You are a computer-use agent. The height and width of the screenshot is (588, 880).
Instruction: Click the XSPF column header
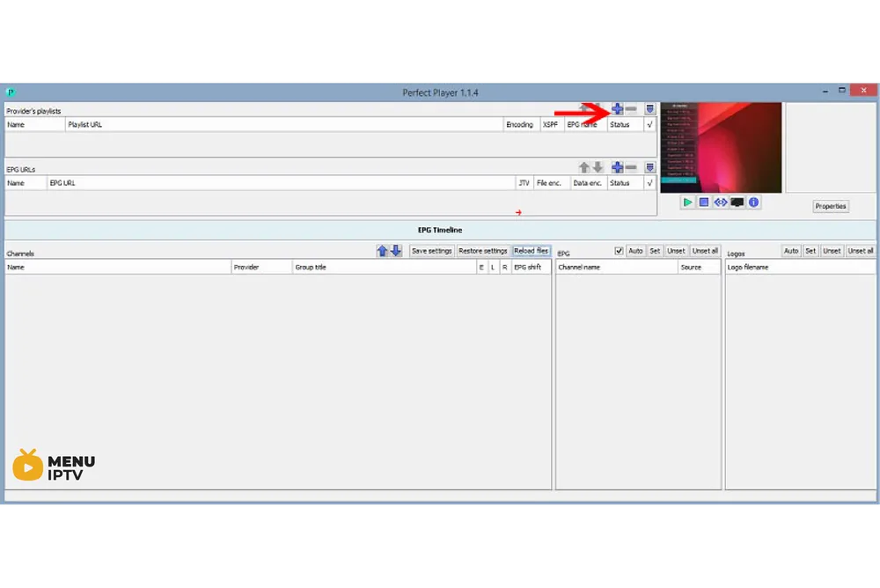pos(552,125)
